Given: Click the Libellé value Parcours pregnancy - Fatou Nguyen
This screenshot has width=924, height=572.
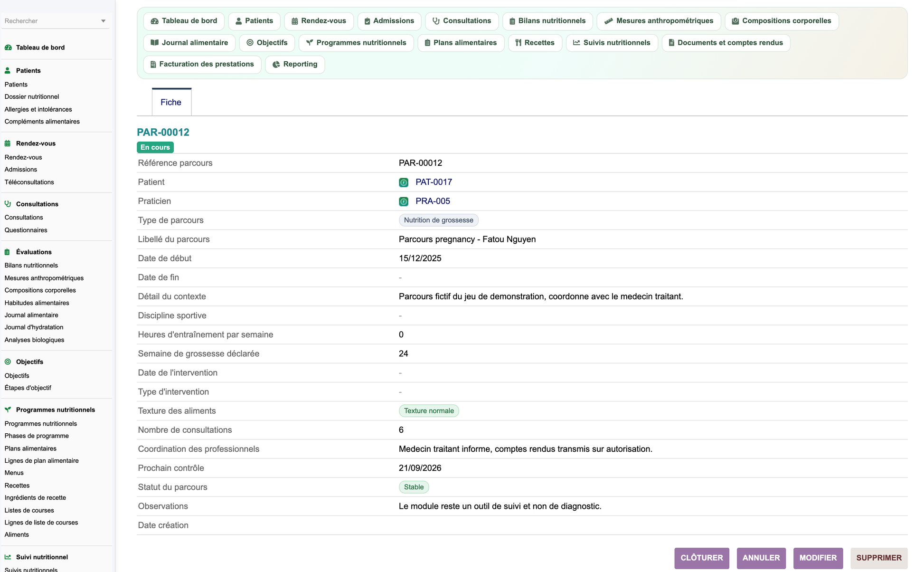Looking at the screenshot, I should 467,239.
